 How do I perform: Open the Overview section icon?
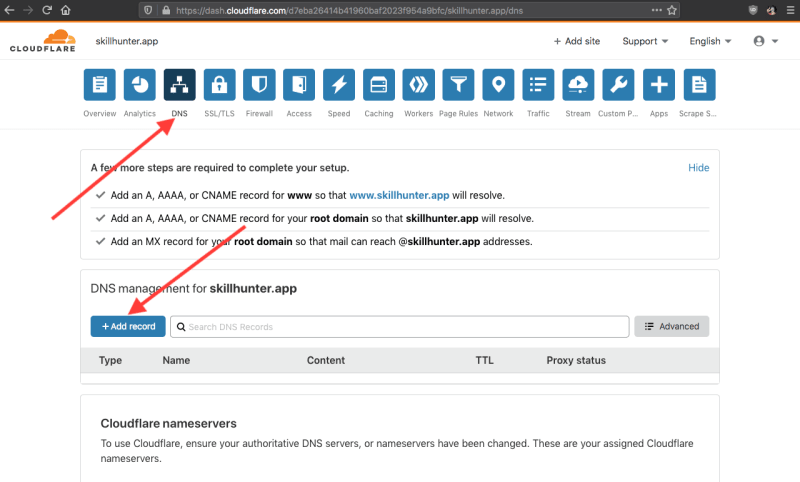point(99,85)
